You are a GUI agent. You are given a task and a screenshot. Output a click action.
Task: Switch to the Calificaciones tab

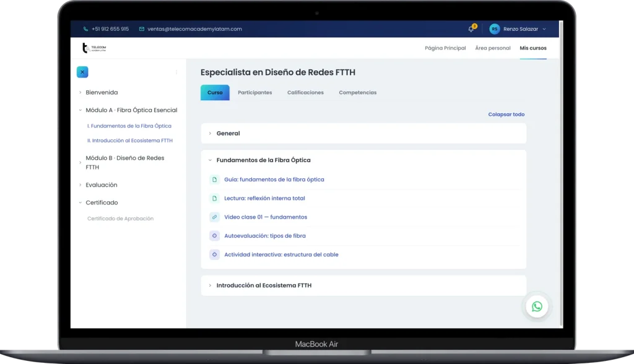(x=305, y=93)
